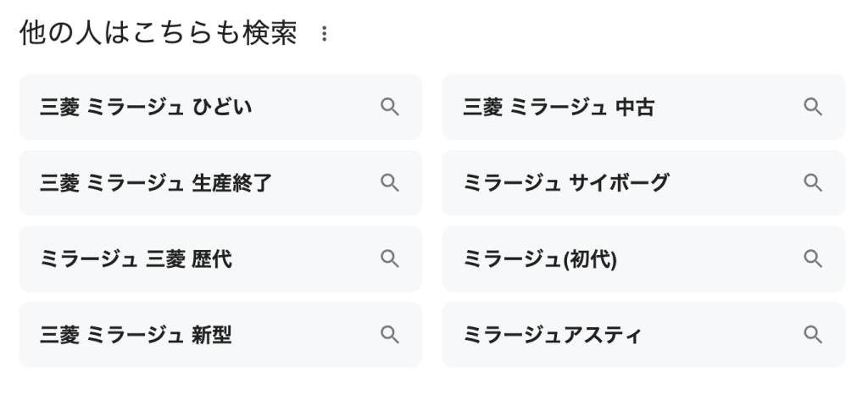
Task: Click search icon beside 三菱 ミラージュ 中古
Action: (812, 107)
